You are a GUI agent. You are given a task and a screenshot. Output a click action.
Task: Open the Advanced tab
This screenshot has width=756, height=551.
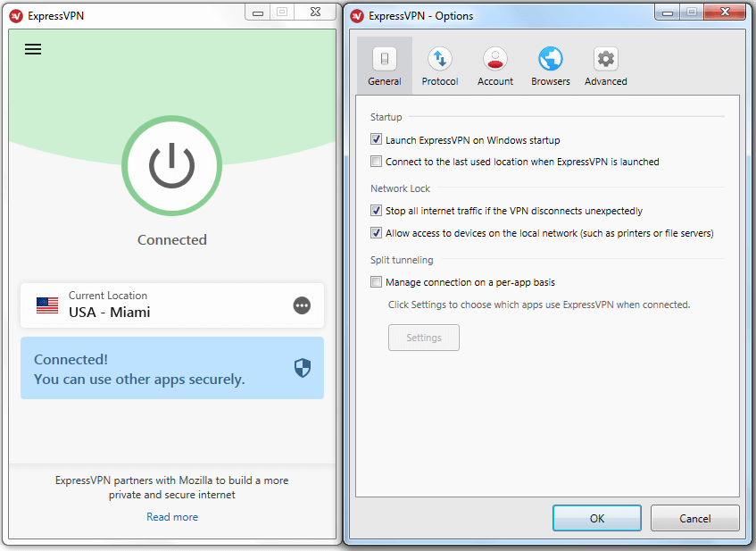[x=605, y=65]
